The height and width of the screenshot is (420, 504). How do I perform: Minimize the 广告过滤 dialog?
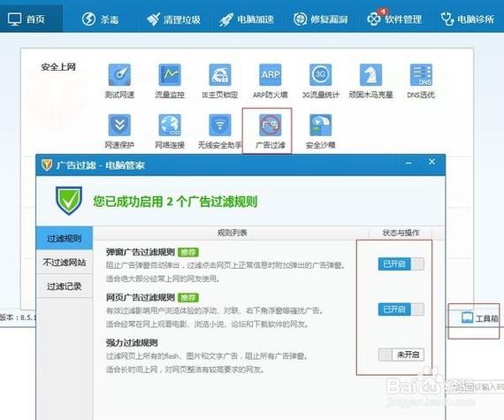(x=409, y=164)
